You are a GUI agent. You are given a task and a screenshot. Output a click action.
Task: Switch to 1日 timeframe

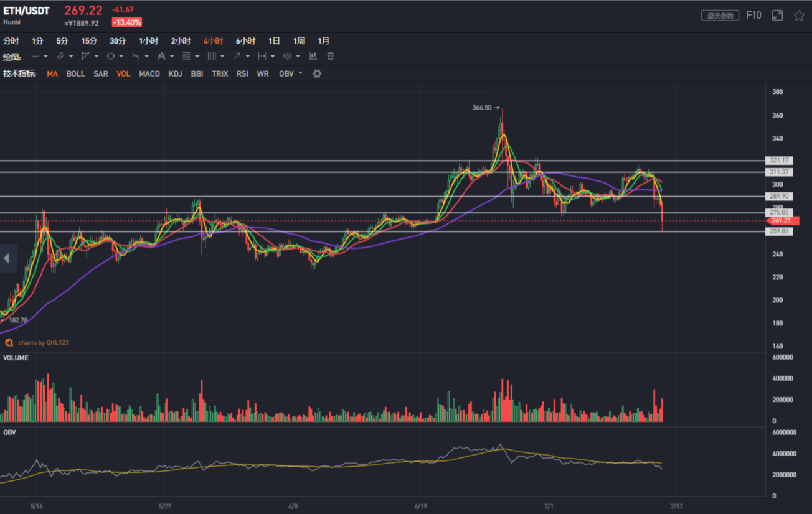(274, 41)
